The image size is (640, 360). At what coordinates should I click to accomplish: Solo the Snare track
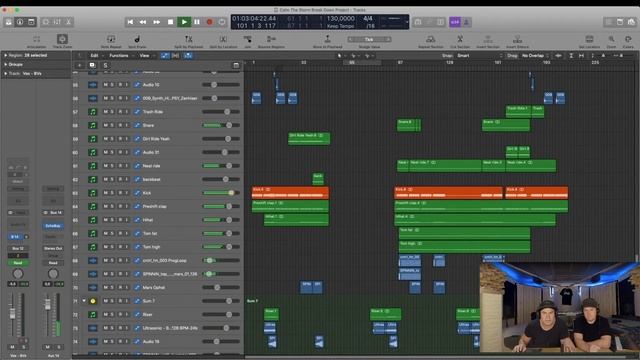click(113, 125)
